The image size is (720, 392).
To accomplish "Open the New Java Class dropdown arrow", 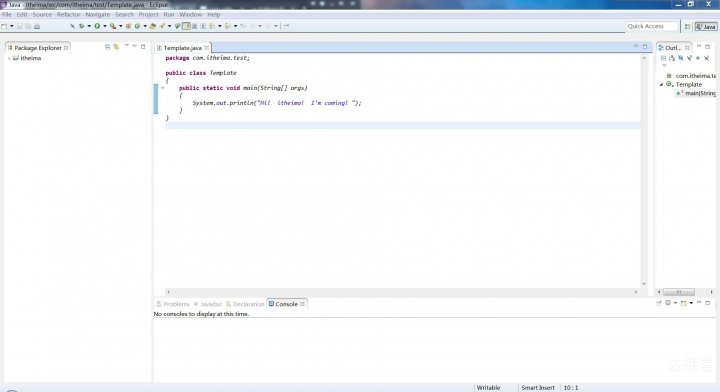I will tap(145, 26).
